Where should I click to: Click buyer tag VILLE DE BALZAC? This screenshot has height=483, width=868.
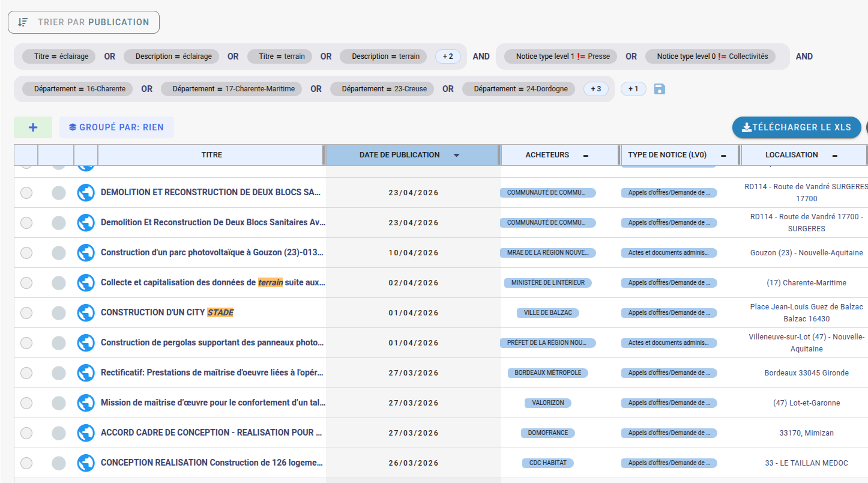[x=548, y=312]
